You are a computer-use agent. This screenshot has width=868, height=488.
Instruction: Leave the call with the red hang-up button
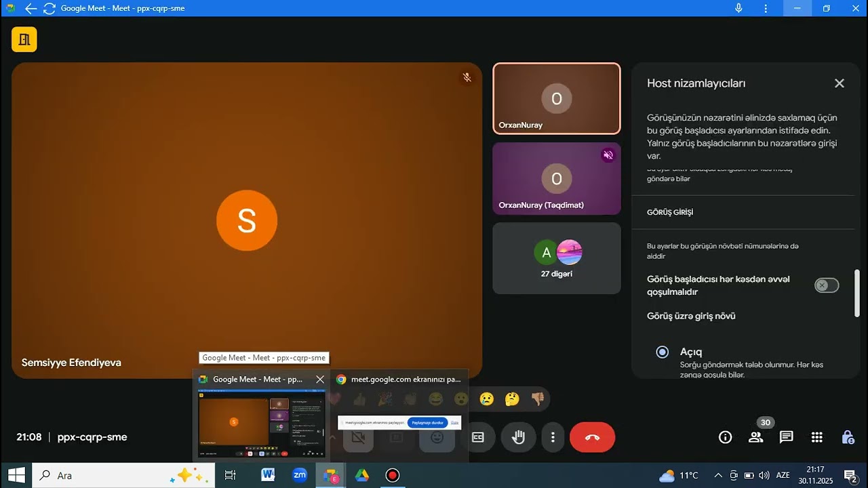click(x=592, y=437)
